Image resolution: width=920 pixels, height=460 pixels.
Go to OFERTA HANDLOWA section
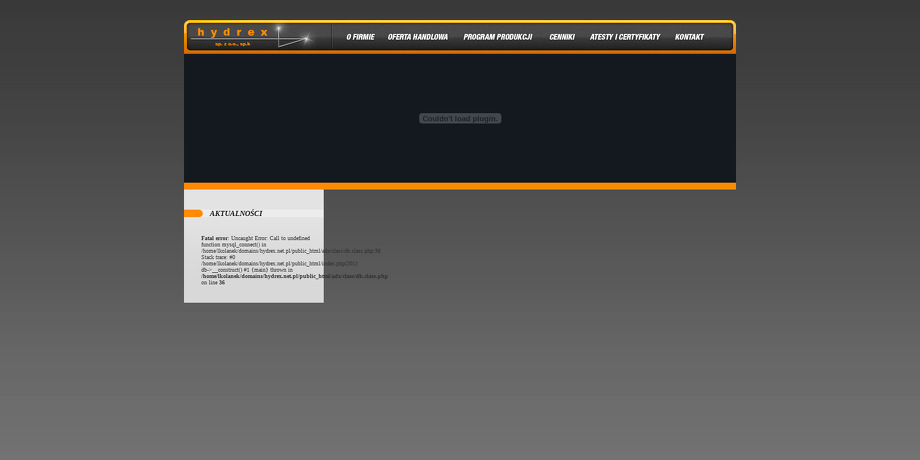click(418, 37)
